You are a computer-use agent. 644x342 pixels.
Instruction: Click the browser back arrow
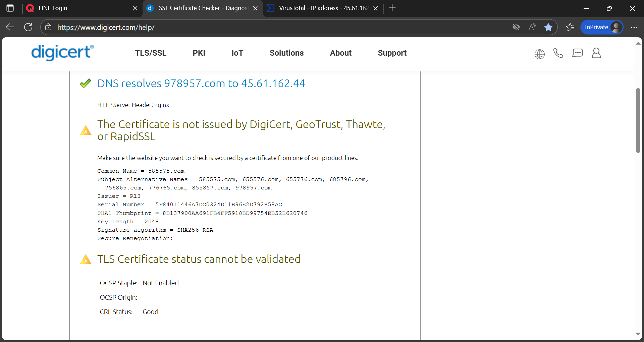coord(10,27)
